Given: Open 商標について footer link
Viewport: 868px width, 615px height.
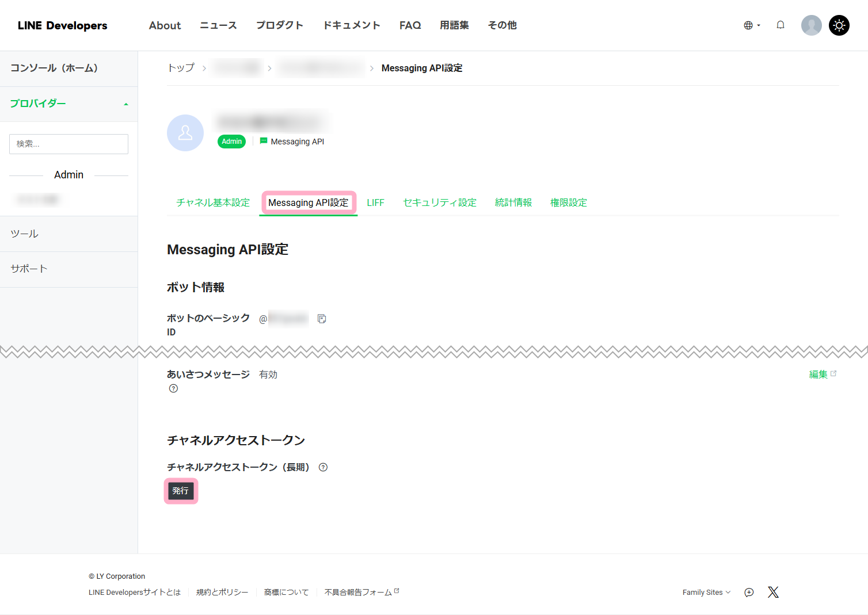Looking at the screenshot, I should coord(286,593).
